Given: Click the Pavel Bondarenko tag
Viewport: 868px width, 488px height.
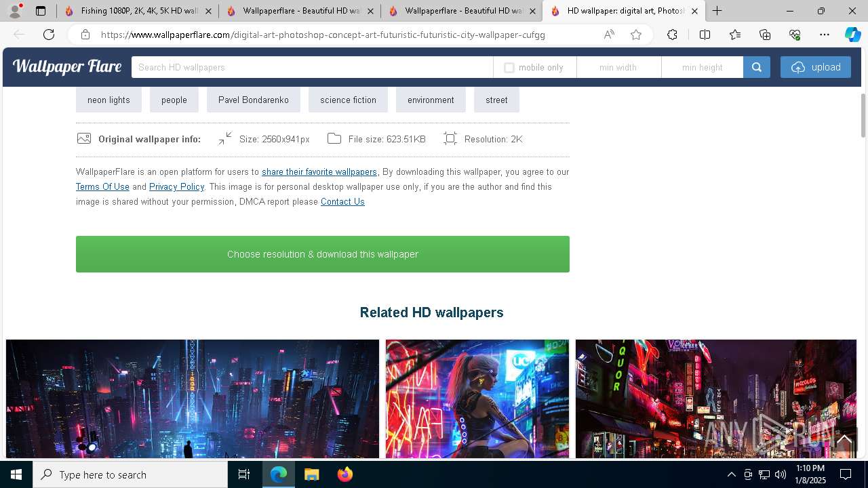Looking at the screenshot, I should [254, 100].
